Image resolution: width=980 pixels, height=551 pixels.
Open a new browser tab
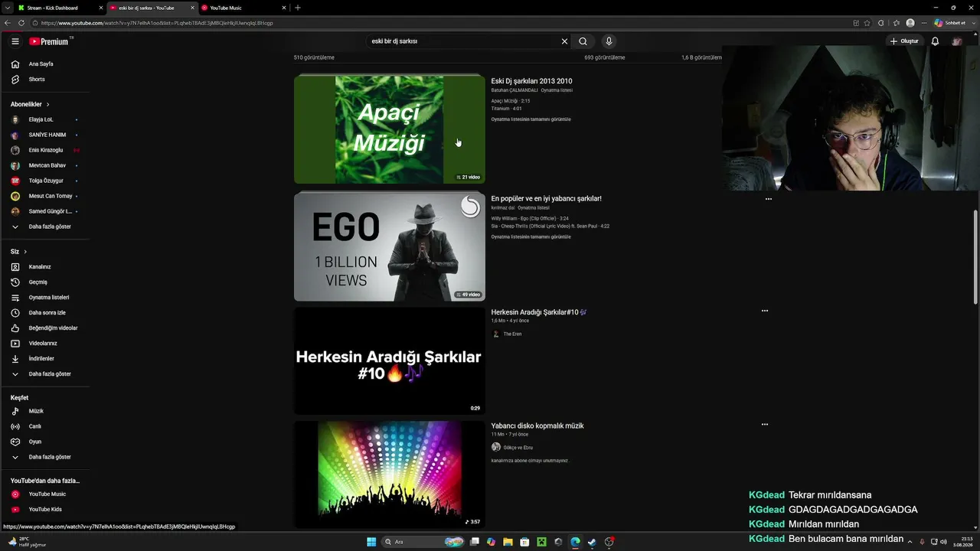click(x=298, y=8)
